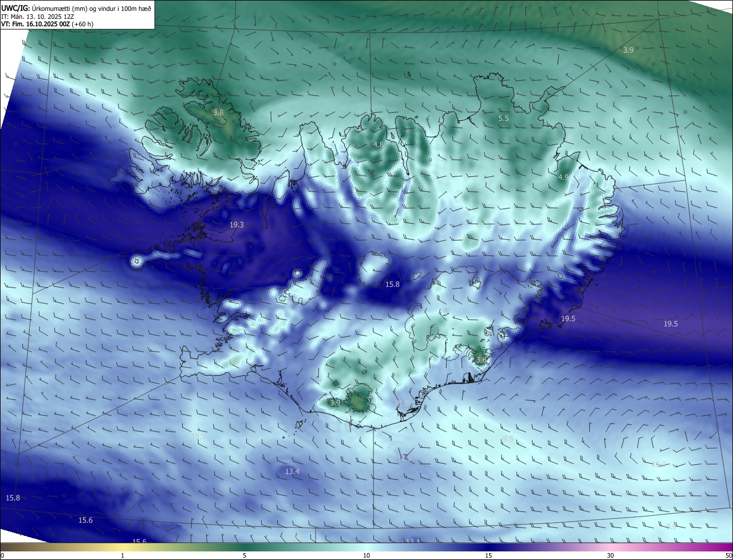Image resolution: width=733 pixels, height=560 pixels.
Task: Click the title "Úrkomumætti (mm) og vindur í 100m hæð"
Action: (x=91, y=9)
